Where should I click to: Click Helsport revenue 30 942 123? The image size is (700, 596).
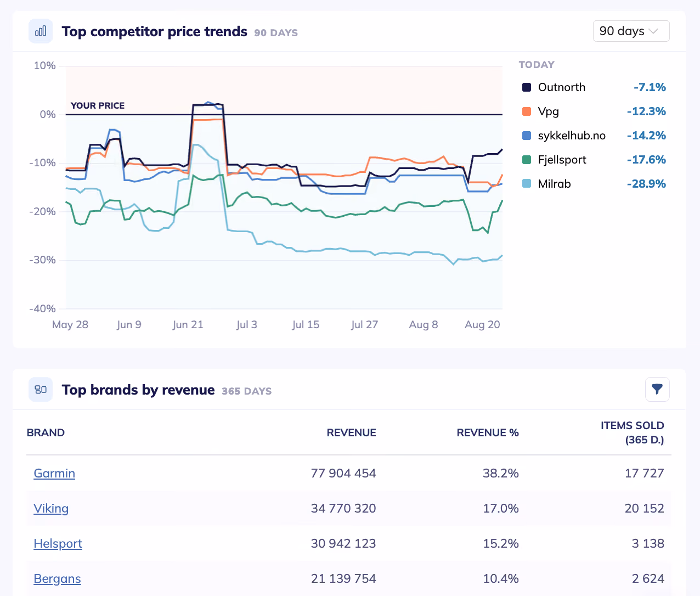[343, 543]
